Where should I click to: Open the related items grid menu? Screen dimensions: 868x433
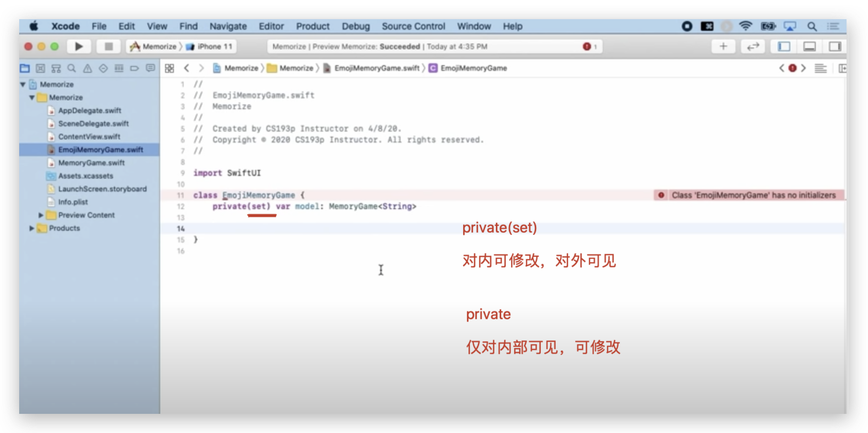(170, 68)
